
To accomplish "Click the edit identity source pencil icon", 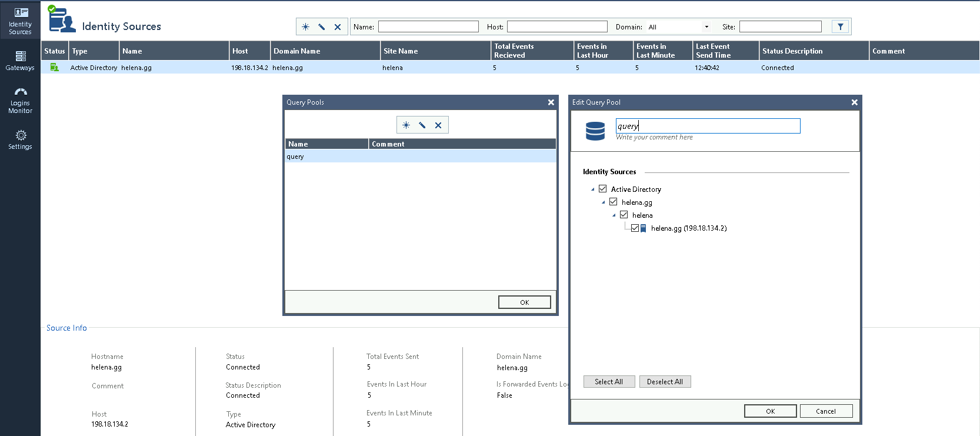I will pyautogui.click(x=322, y=27).
